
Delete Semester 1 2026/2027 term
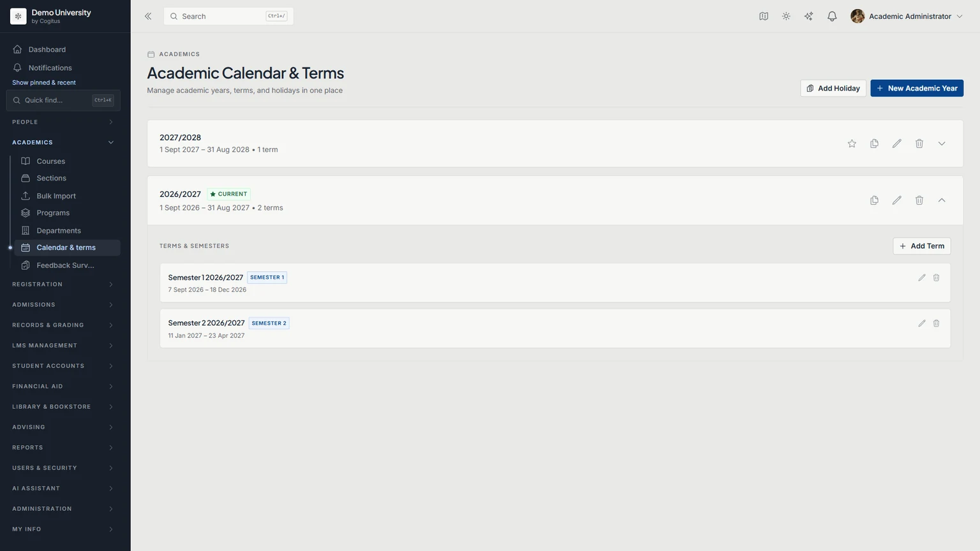pyautogui.click(x=937, y=277)
